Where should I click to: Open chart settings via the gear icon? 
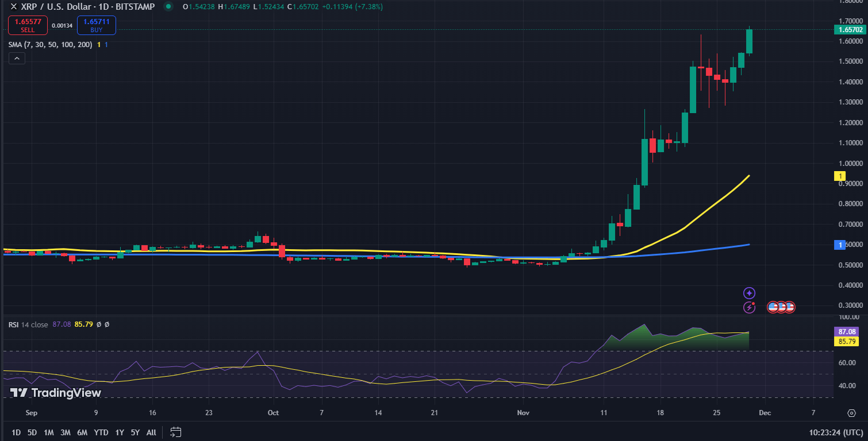(851, 412)
